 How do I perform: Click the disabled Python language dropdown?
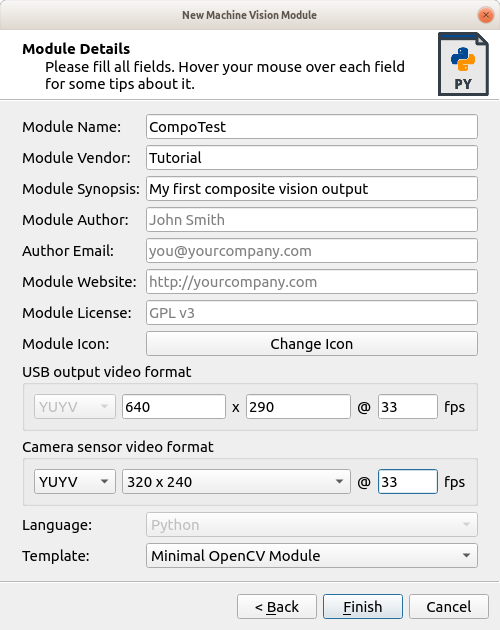click(312, 525)
